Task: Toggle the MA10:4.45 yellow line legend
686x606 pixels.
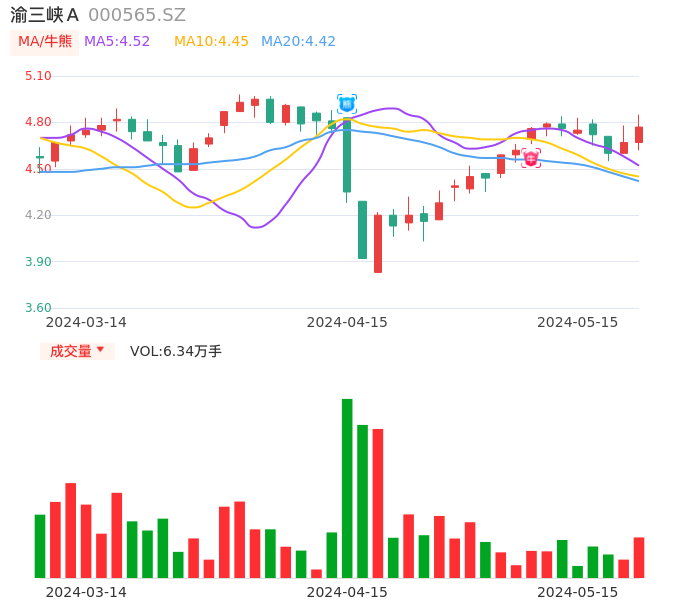Action: tap(211, 42)
